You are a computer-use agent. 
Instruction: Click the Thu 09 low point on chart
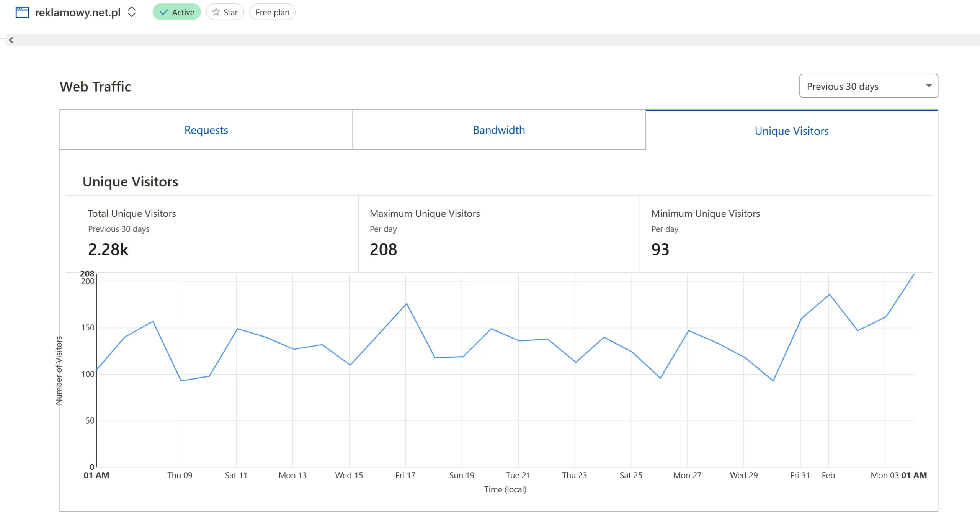(x=181, y=380)
